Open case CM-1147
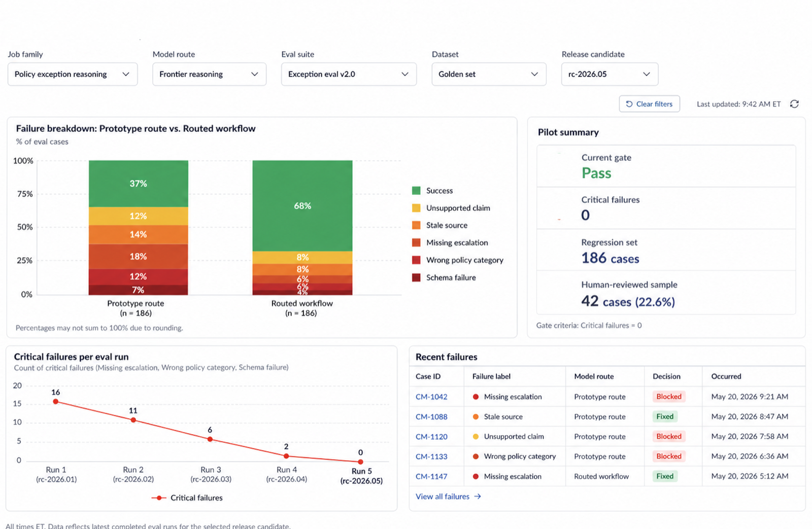This screenshot has height=529, width=812. pyautogui.click(x=431, y=477)
